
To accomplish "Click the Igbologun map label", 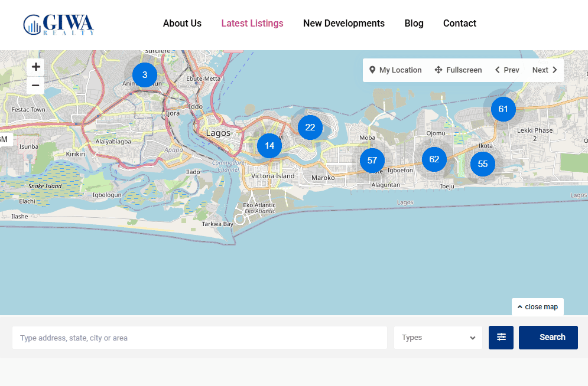I will [x=107, y=195].
